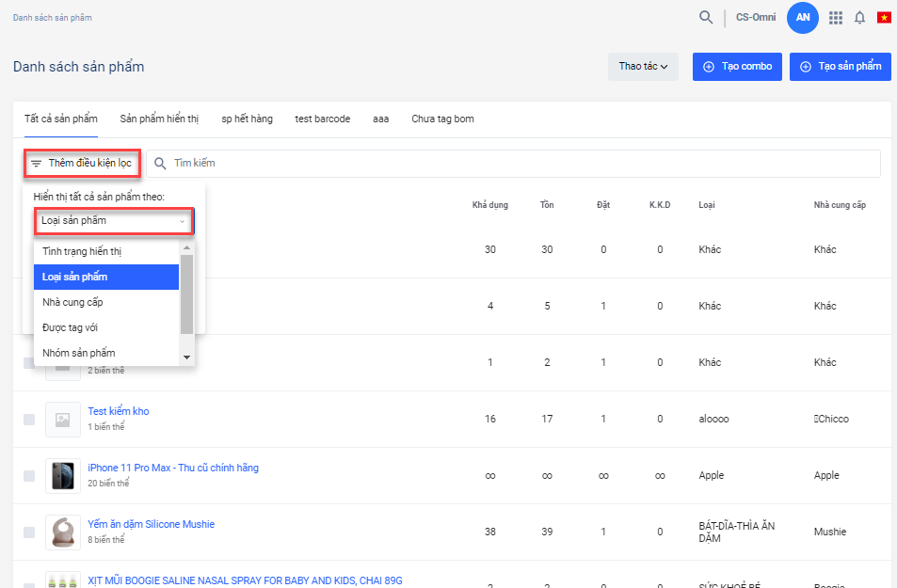Click iPhone 11 Pro Max product thumbnail
897x588 pixels.
tap(62, 476)
